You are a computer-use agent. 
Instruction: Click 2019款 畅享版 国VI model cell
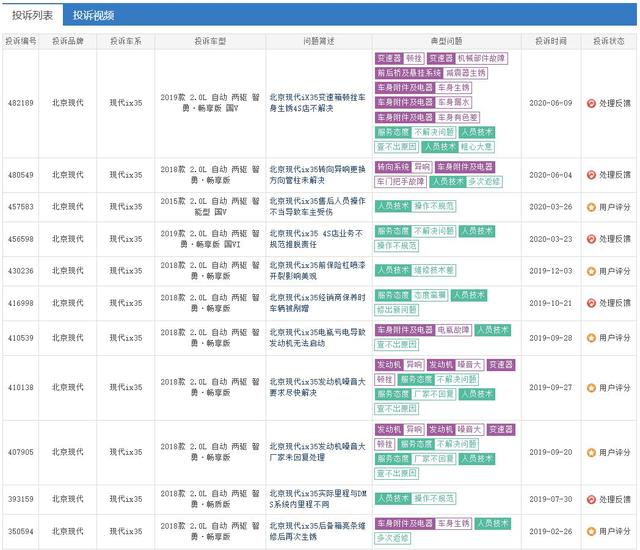pos(210,239)
